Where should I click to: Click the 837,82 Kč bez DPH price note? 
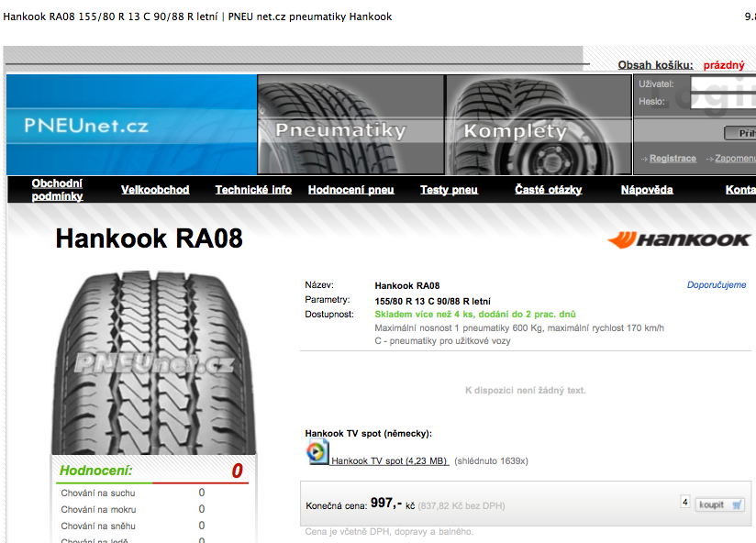point(461,506)
